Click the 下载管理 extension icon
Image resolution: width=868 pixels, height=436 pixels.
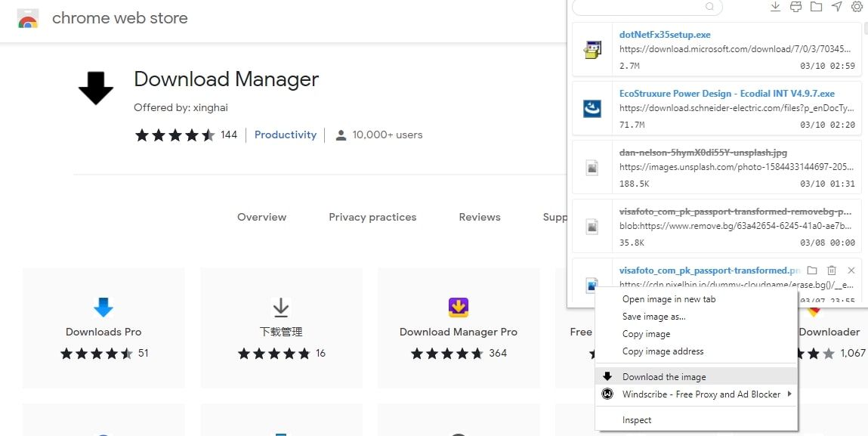point(281,307)
